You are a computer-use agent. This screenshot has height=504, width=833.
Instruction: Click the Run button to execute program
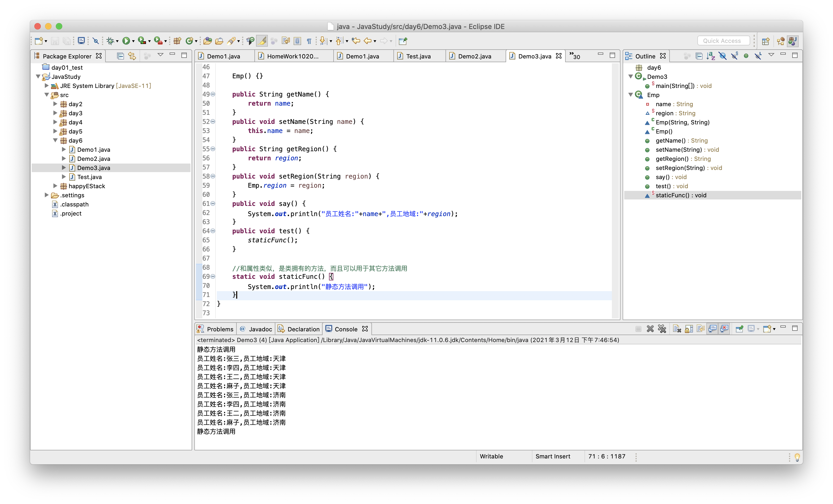click(127, 40)
